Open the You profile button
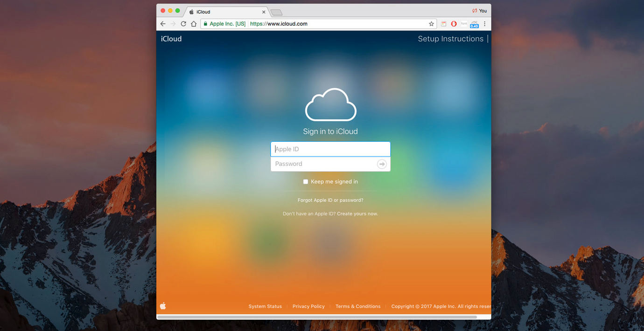 click(479, 11)
